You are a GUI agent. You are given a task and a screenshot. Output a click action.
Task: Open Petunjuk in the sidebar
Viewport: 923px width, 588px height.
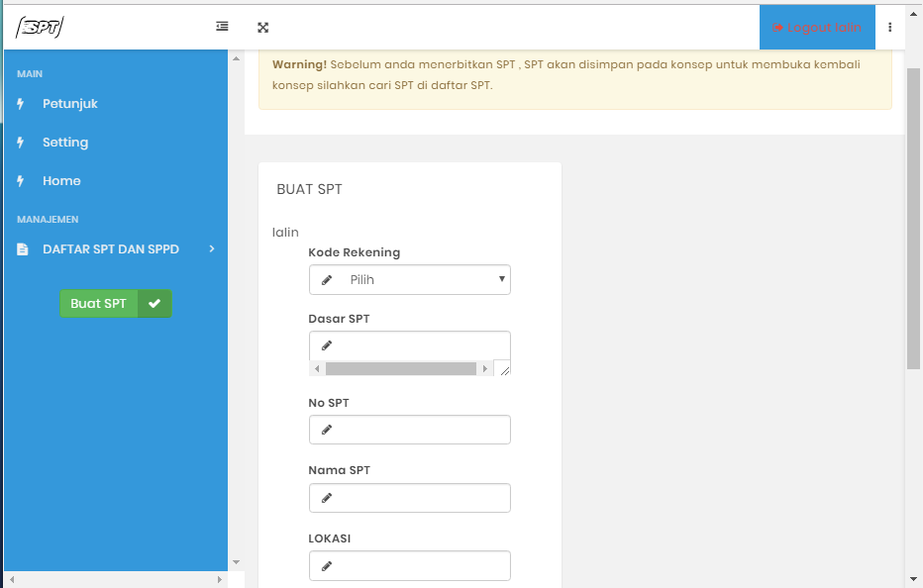pyautogui.click(x=69, y=104)
